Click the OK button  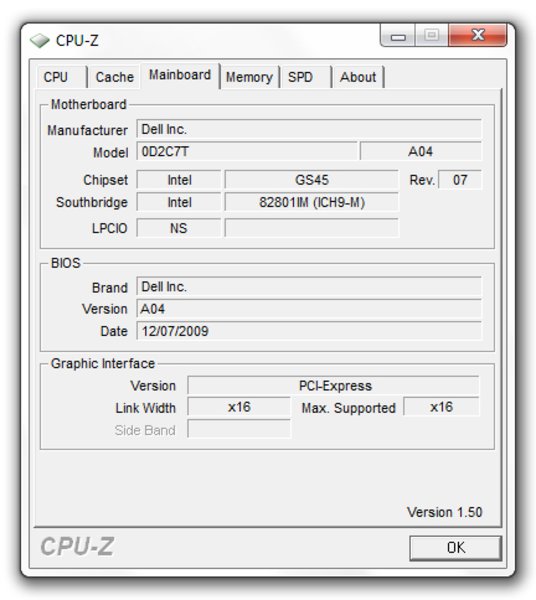point(455,548)
